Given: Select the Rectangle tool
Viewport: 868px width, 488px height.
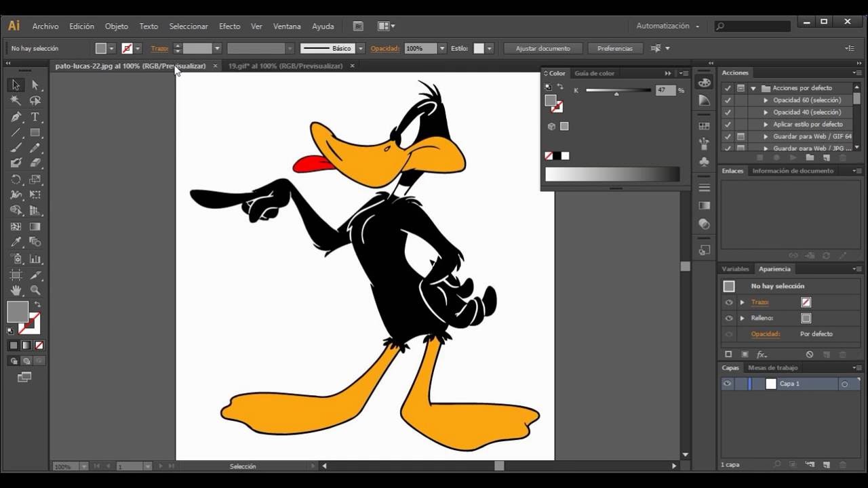Looking at the screenshot, I should [35, 132].
